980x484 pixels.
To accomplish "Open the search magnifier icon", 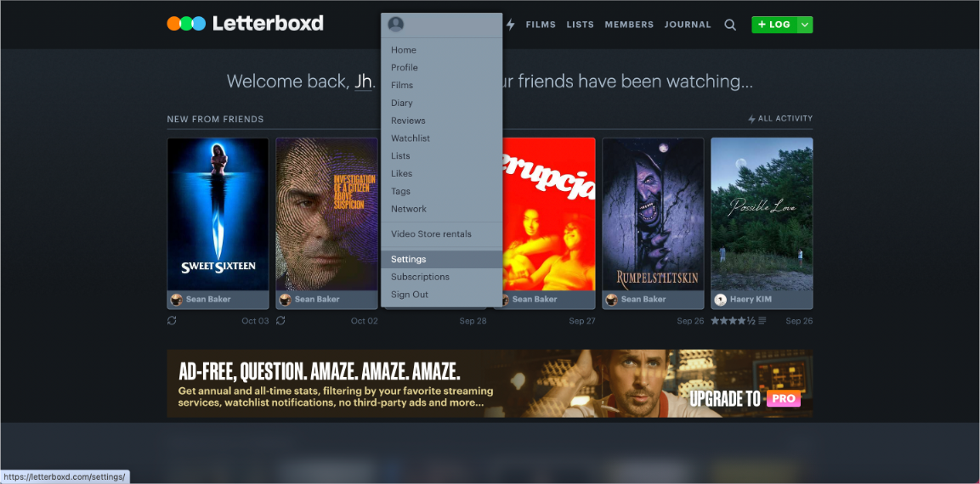I will (x=730, y=25).
